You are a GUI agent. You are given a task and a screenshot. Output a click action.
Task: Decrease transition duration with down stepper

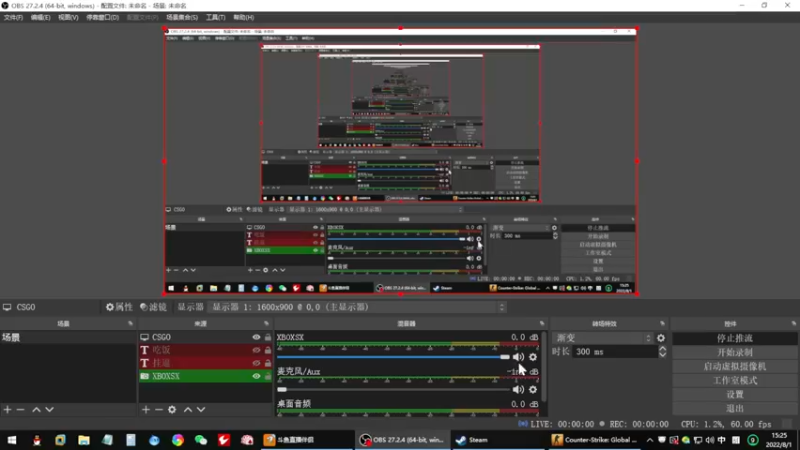coord(662,355)
